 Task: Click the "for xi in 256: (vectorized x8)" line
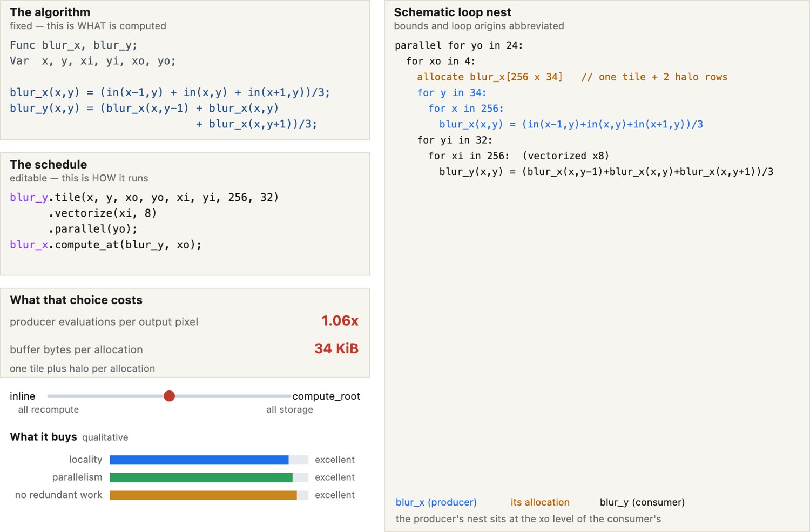click(x=519, y=156)
